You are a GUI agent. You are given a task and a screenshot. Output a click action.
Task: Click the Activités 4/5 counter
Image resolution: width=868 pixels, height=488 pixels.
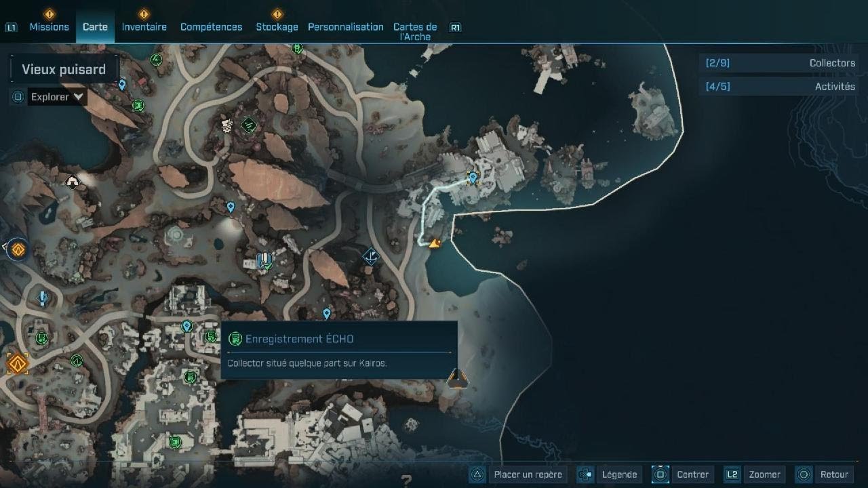pos(780,86)
